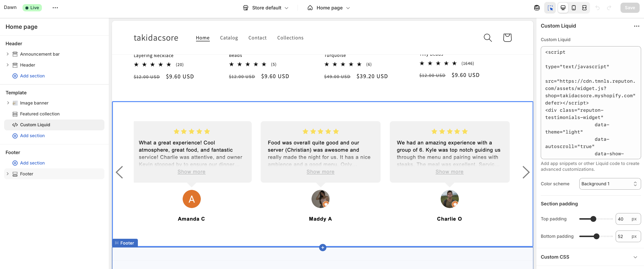Click the Live status badge
The height and width of the screenshot is (269, 644).
32,8
